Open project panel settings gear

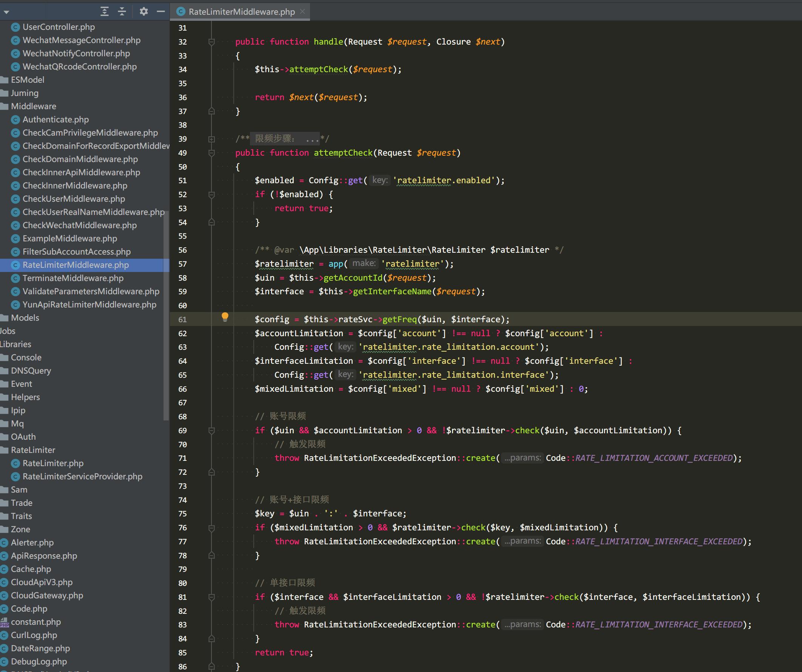click(x=143, y=11)
